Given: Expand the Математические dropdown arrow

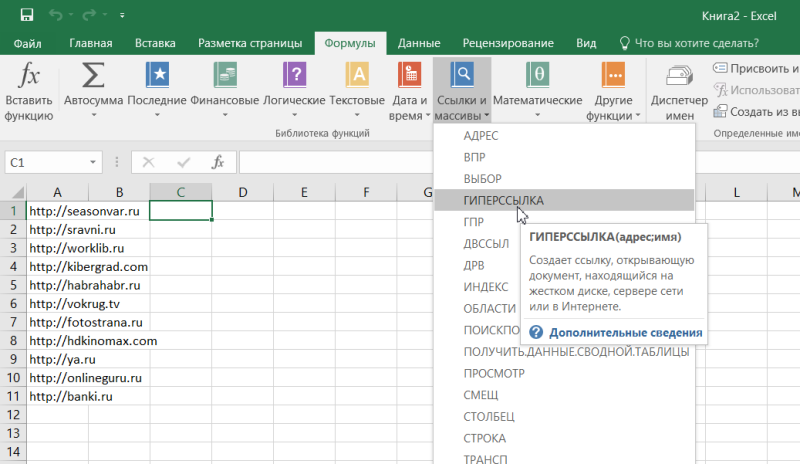Looking at the screenshot, I should [x=538, y=115].
